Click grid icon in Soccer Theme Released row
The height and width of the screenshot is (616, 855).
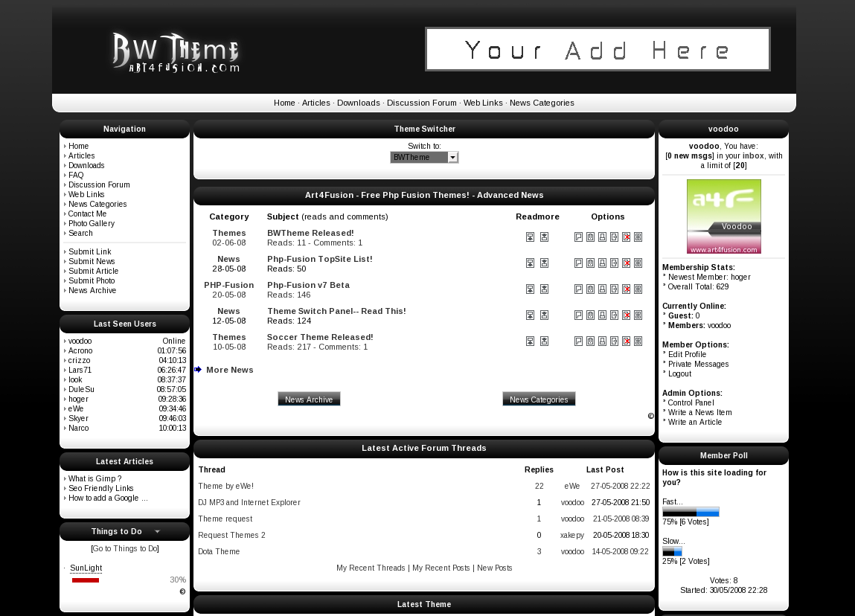tap(638, 341)
